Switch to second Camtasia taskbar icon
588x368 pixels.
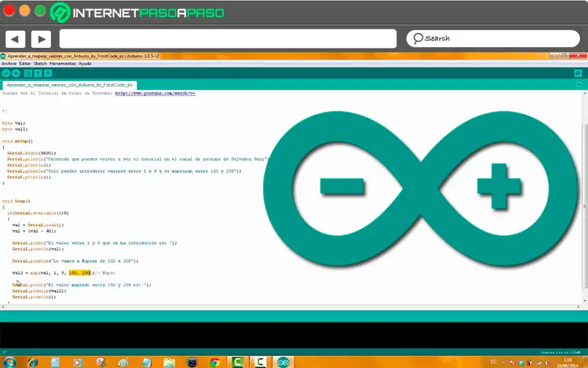click(x=260, y=362)
